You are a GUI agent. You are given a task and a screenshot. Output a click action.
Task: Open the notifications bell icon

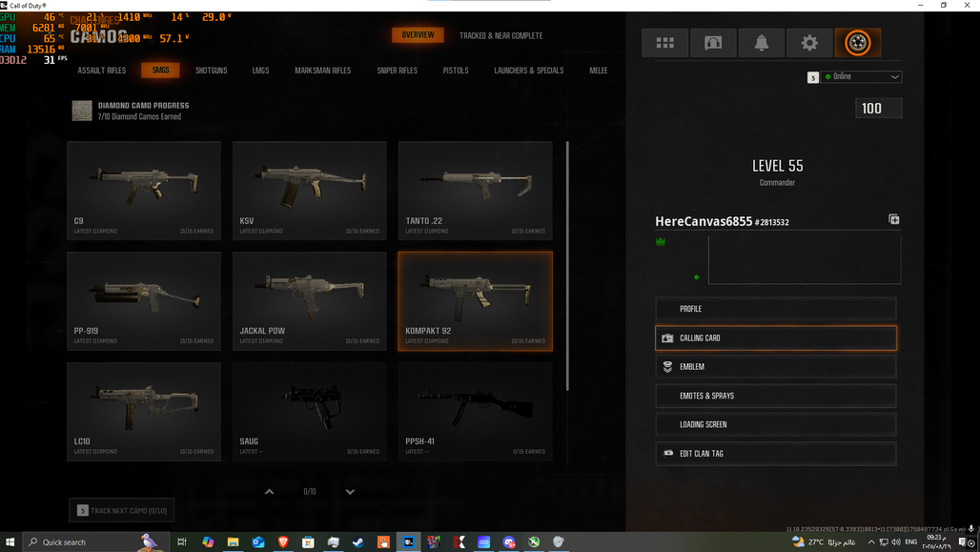point(762,43)
